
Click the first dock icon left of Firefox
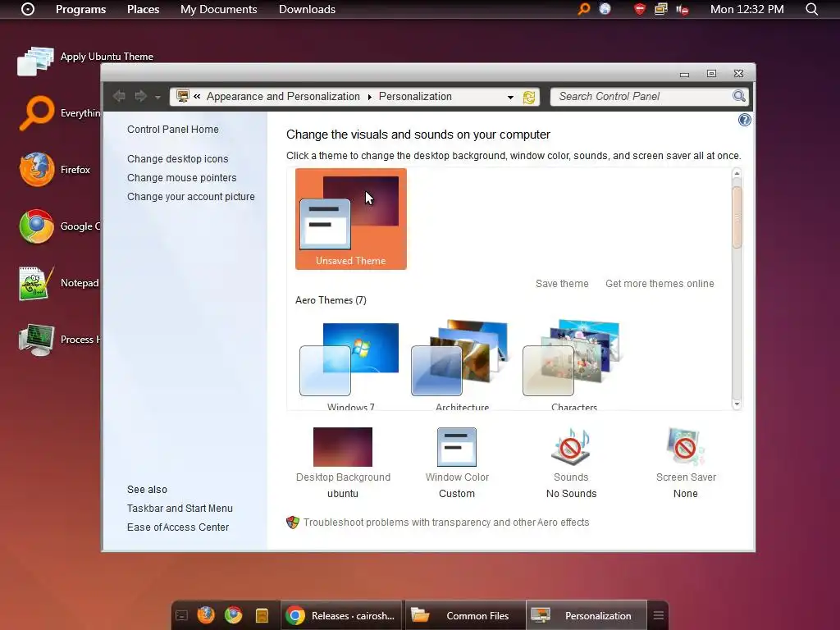click(181, 616)
